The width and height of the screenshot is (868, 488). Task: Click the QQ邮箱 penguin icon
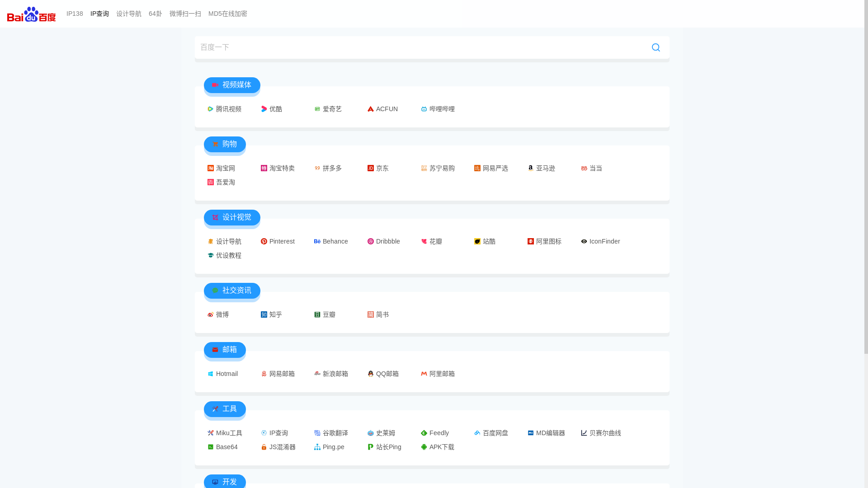[x=371, y=374]
